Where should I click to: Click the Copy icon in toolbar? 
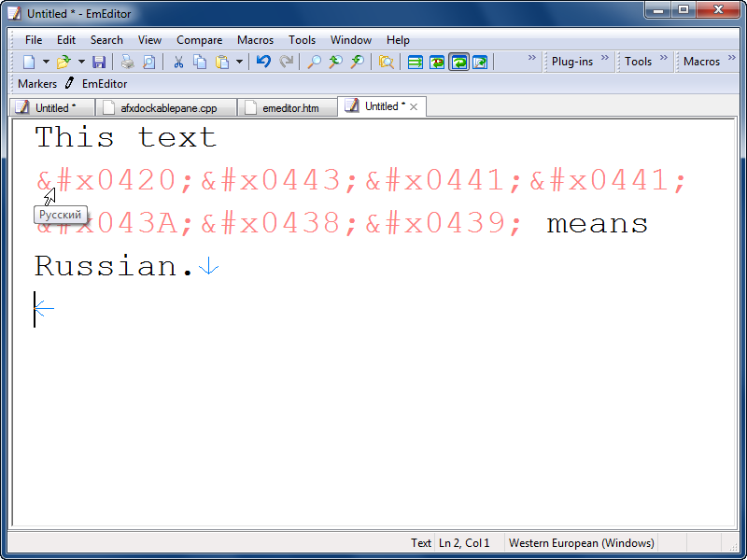pyautogui.click(x=200, y=62)
